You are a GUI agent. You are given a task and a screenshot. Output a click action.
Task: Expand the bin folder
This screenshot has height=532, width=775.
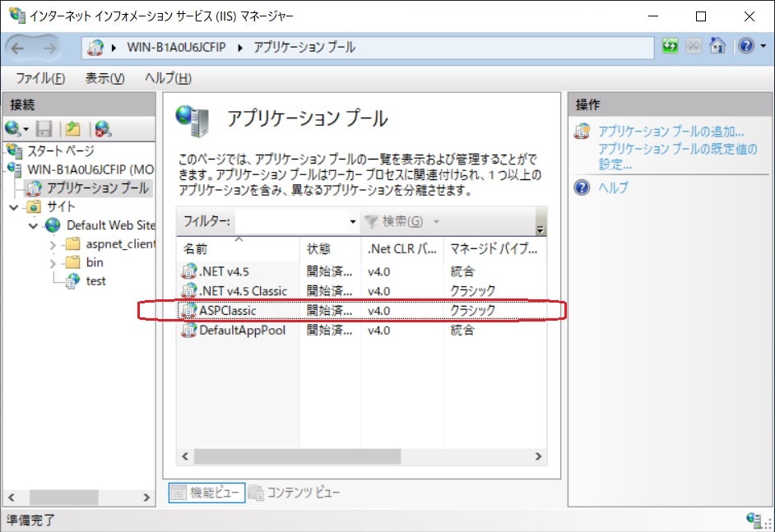pos(53,264)
